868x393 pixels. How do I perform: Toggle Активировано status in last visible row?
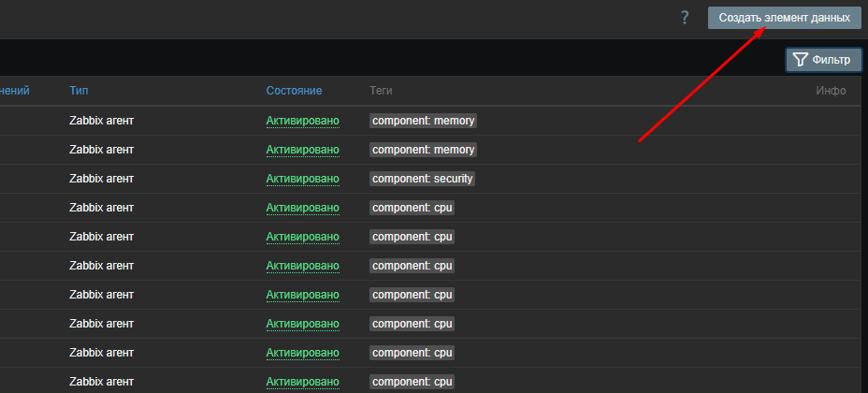pyautogui.click(x=302, y=382)
